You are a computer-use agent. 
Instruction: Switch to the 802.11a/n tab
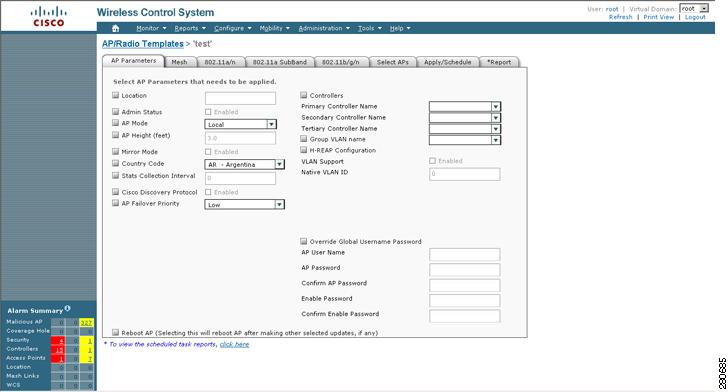tap(220, 62)
